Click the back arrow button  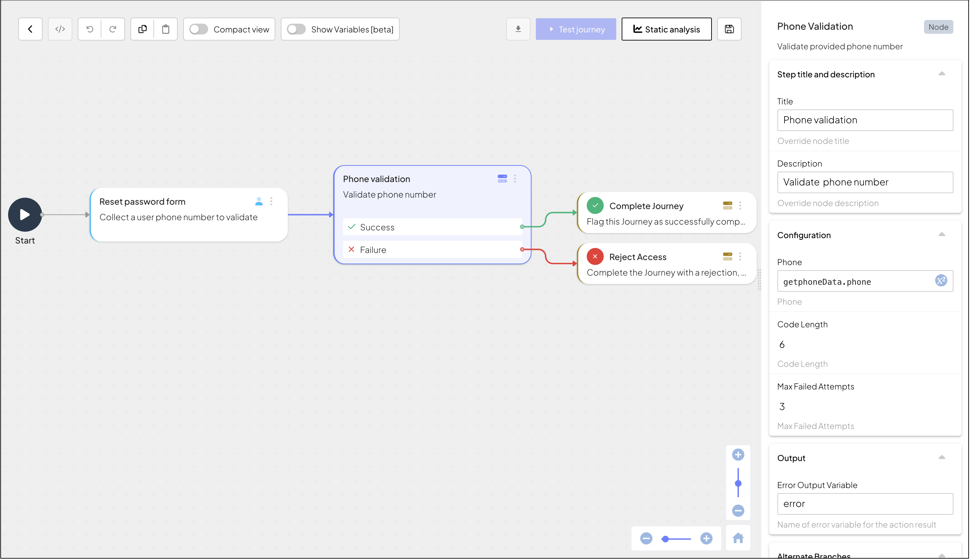pyautogui.click(x=30, y=29)
